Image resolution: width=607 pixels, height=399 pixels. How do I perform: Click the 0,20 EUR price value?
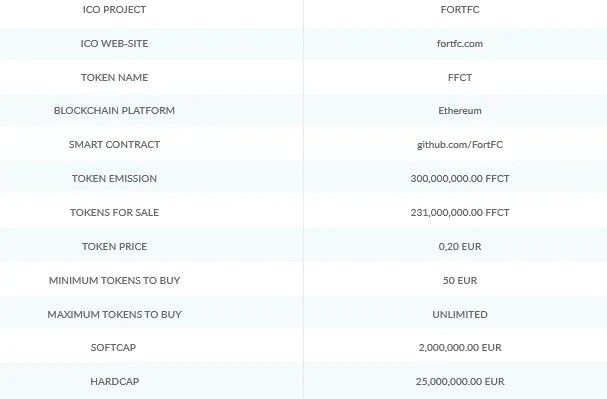point(460,247)
